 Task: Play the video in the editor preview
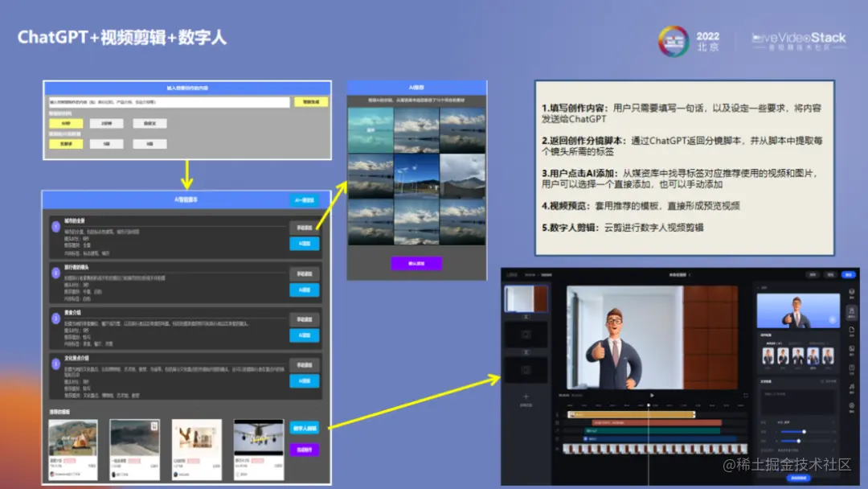[x=652, y=396]
